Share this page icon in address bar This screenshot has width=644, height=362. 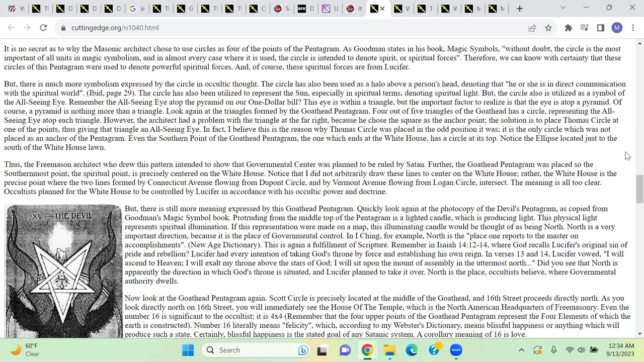[x=532, y=28]
